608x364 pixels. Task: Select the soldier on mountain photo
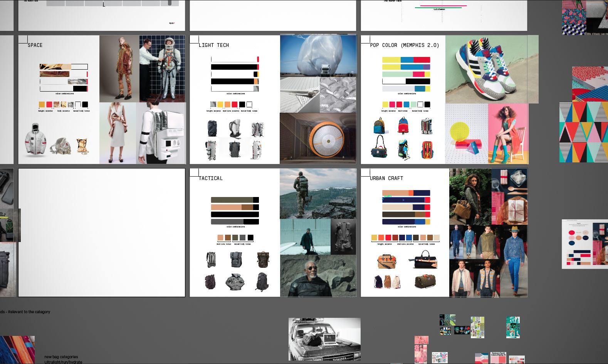coord(318,194)
